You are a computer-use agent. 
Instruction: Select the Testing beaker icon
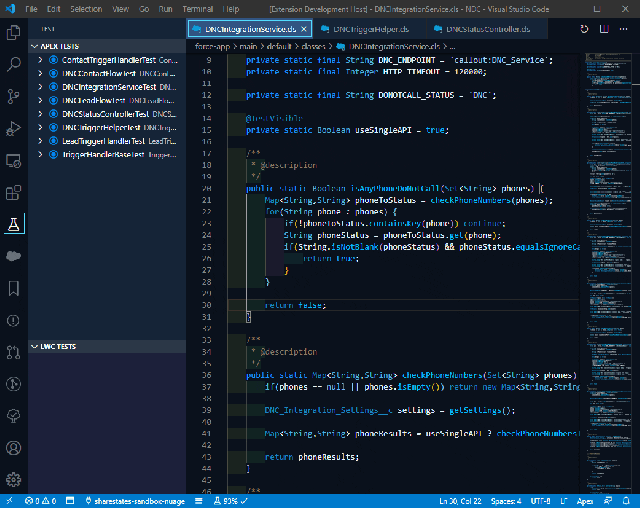[x=14, y=224]
